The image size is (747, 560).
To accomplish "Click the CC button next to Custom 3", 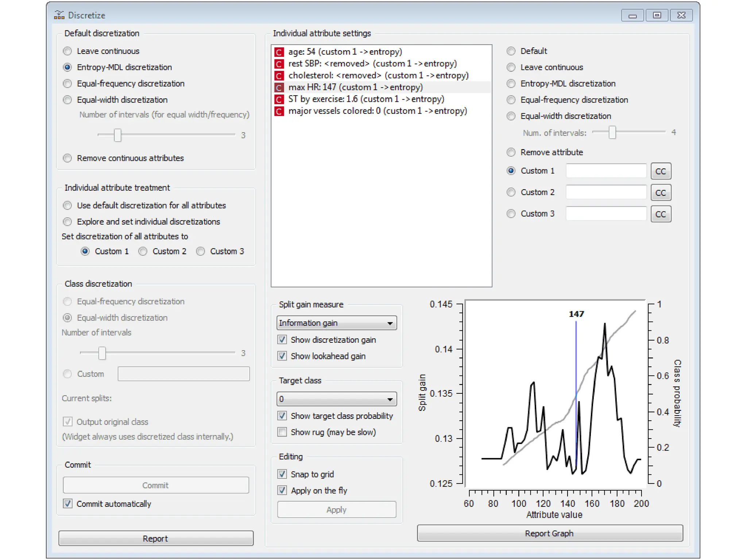I will pyautogui.click(x=661, y=214).
